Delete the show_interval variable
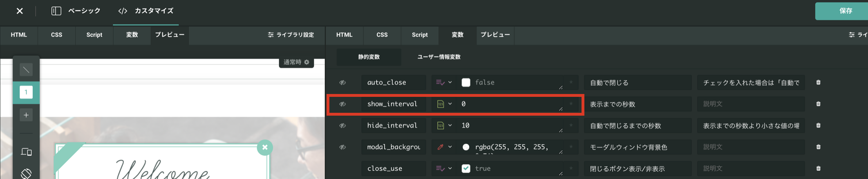The height and width of the screenshot is (179, 868). point(818,104)
